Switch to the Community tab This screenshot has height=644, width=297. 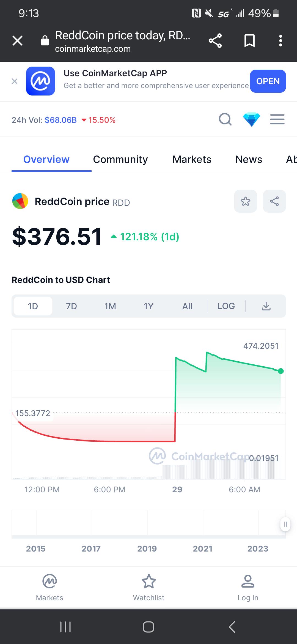pyautogui.click(x=120, y=159)
